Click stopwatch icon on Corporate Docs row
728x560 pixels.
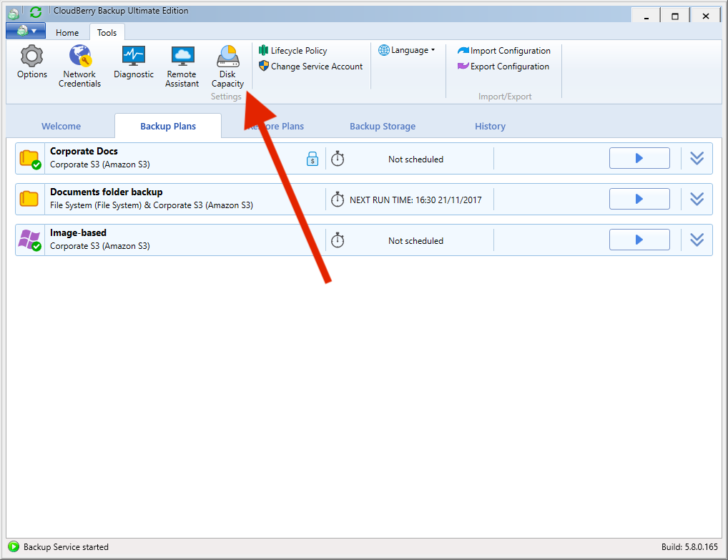point(338,159)
